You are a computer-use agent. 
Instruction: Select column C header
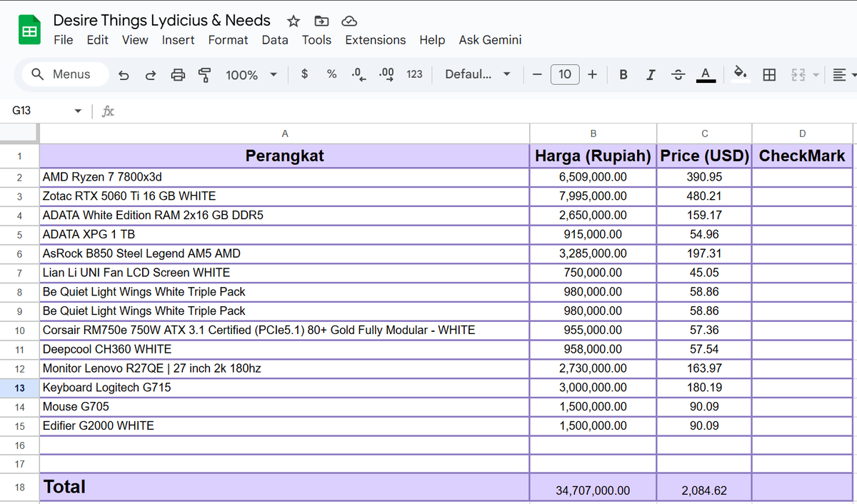point(704,133)
